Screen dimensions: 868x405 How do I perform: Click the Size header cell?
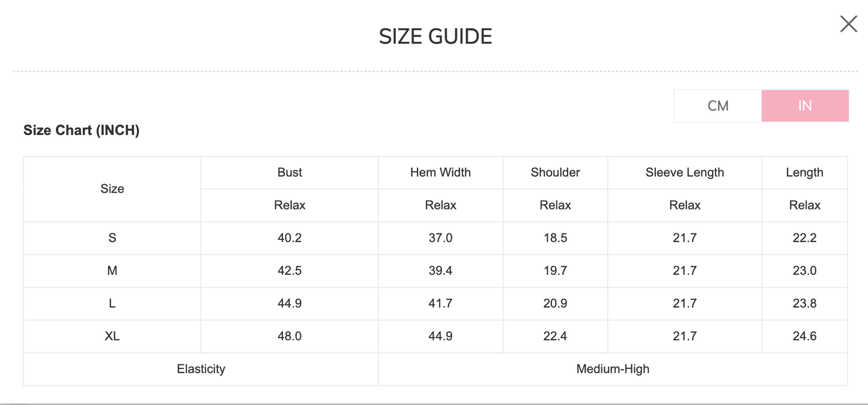(x=112, y=189)
